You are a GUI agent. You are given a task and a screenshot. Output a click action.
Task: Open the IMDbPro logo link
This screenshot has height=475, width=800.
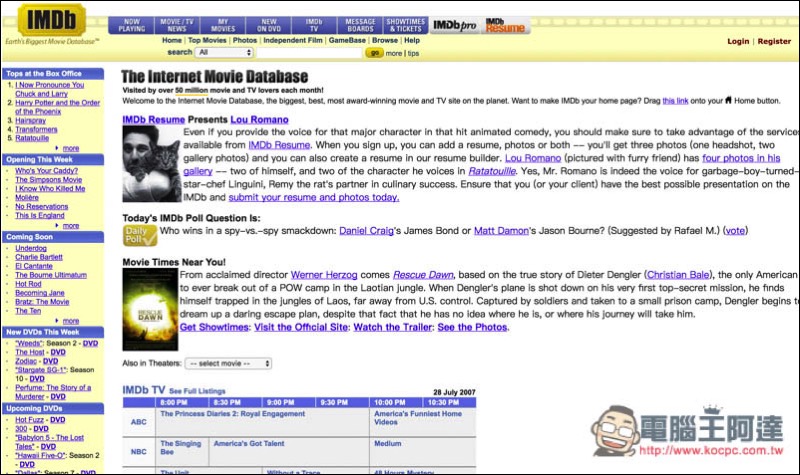point(455,24)
